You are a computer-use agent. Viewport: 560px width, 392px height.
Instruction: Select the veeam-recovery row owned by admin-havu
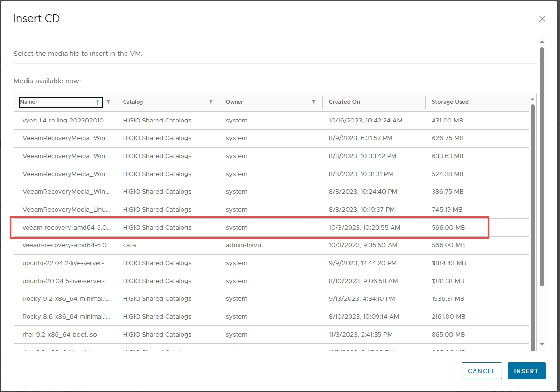(x=66, y=245)
